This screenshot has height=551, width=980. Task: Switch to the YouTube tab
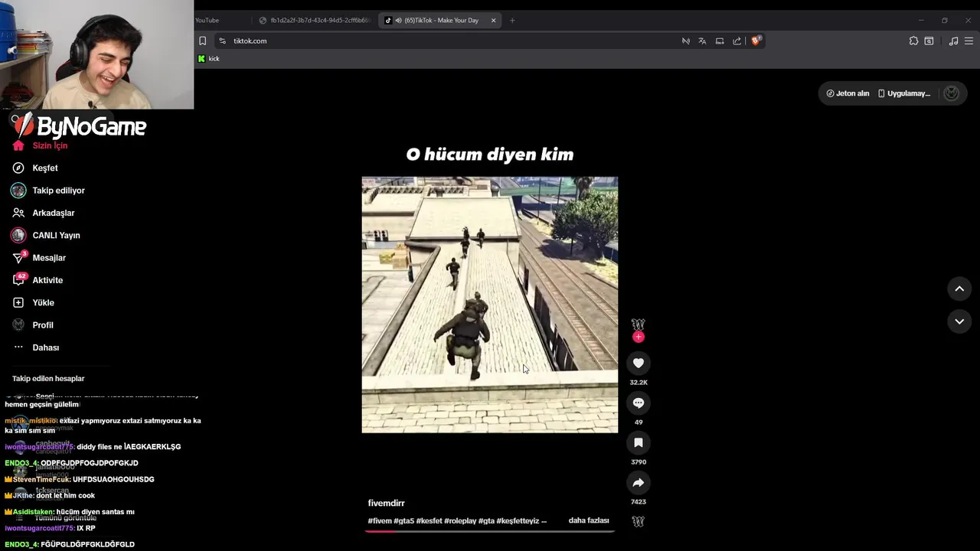coord(207,20)
